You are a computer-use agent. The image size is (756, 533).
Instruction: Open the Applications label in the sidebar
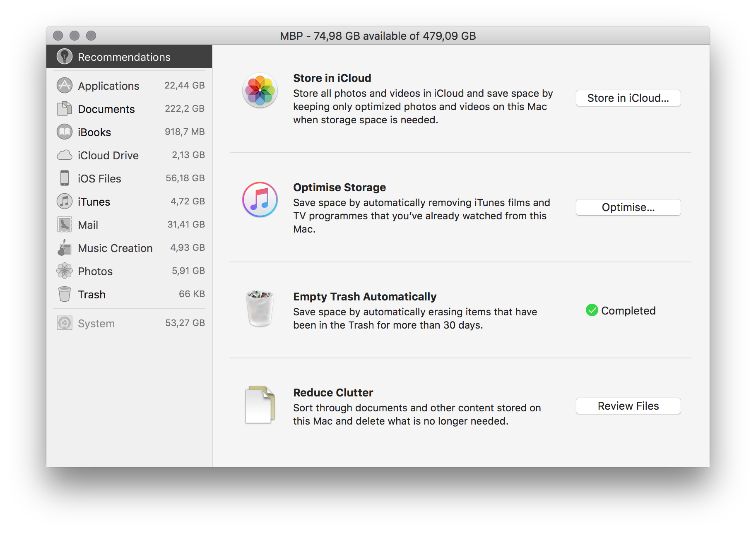pyautogui.click(x=108, y=86)
